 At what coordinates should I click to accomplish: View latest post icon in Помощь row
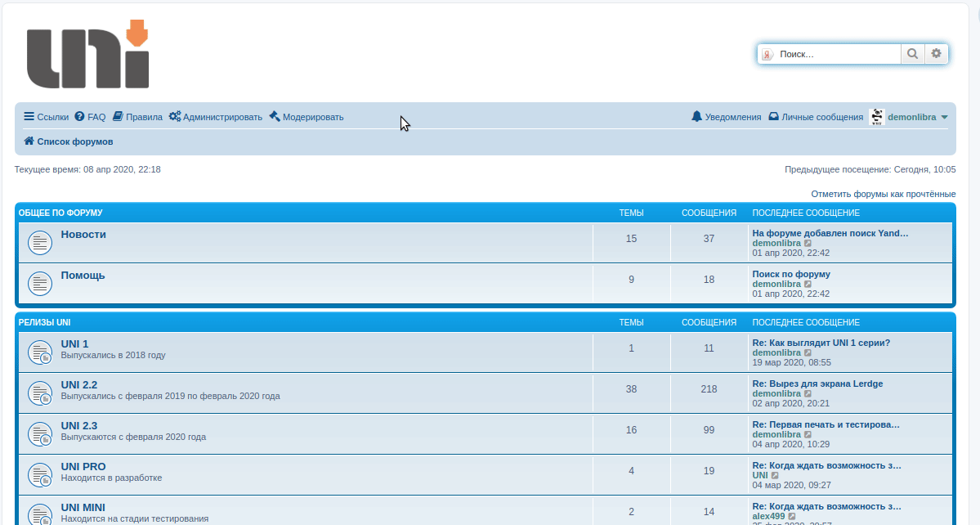click(x=808, y=285)
